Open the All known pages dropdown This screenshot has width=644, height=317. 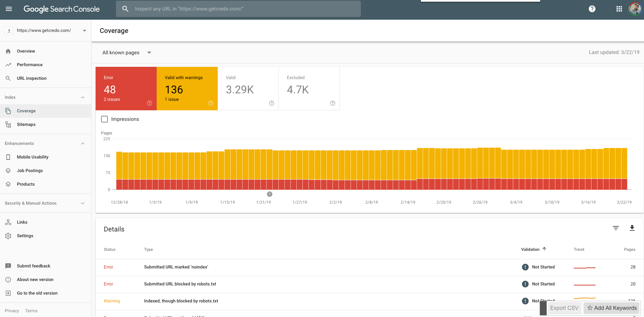pyautogui.click(x=126, y=53)
